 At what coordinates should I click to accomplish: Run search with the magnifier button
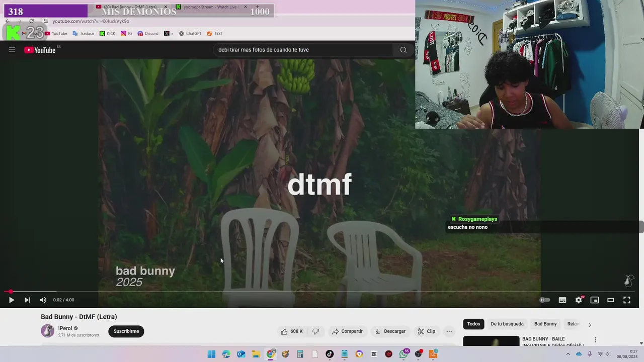[x=404, y=50]
